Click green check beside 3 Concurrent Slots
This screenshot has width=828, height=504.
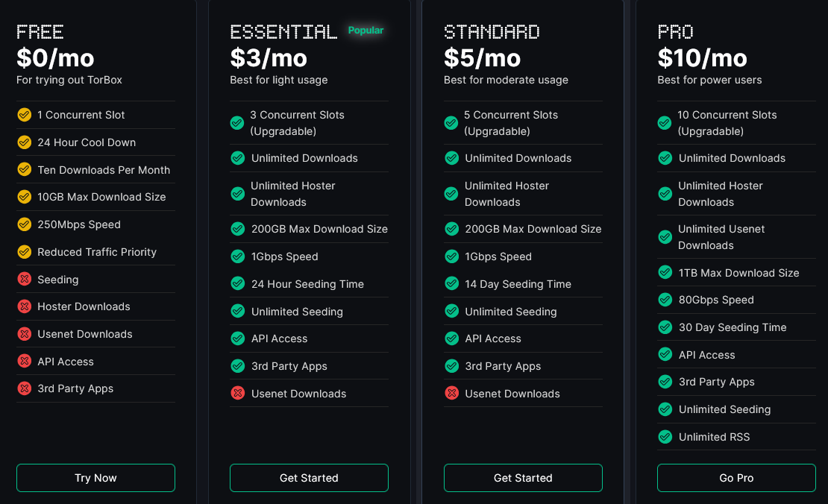(x=237, y=123)
